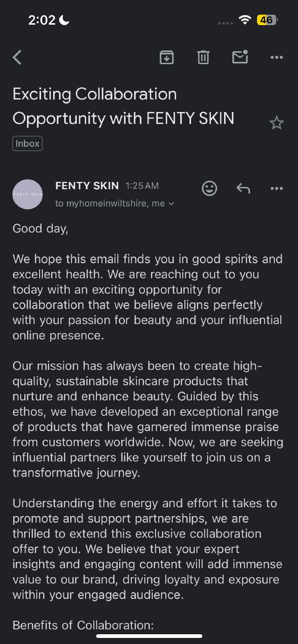298x644 pixels.
Task: Open the FENTY SKIN sender avatar
Action: 27,194
